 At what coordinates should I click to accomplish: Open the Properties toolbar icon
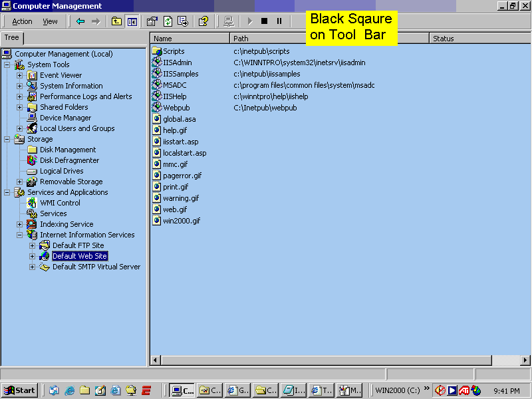coord(152,21)
